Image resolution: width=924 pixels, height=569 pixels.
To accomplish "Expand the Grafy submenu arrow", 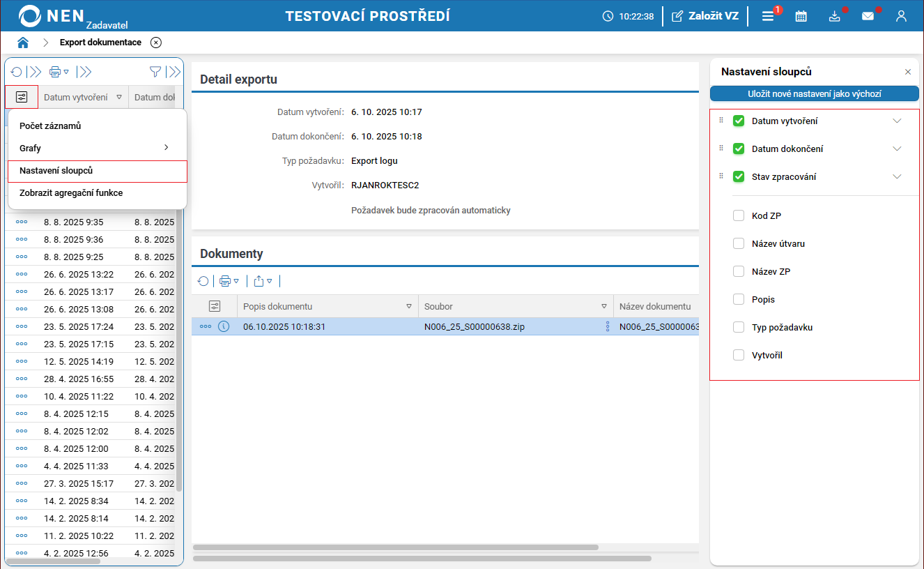I will 166,148.
